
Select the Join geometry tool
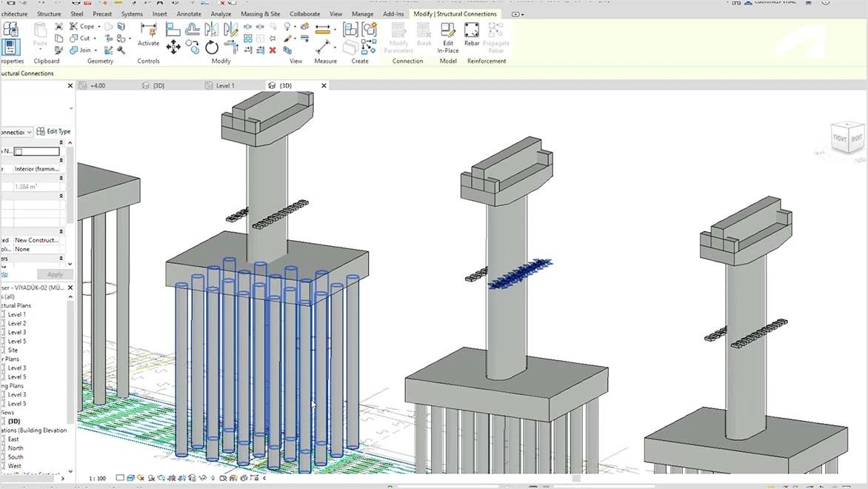pyautogui.click(x=79, y=50)
